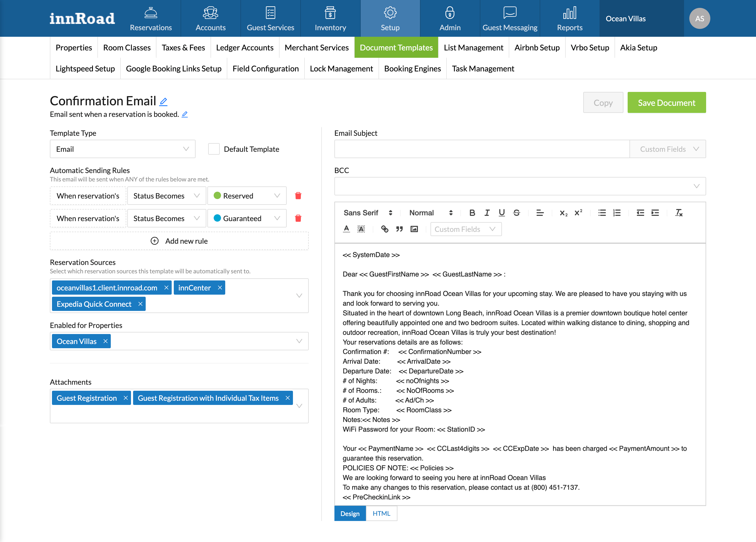This screenshot has width=756, height=542.
Task: Click the blockquote icon
Action: click(x=399, y=229)
